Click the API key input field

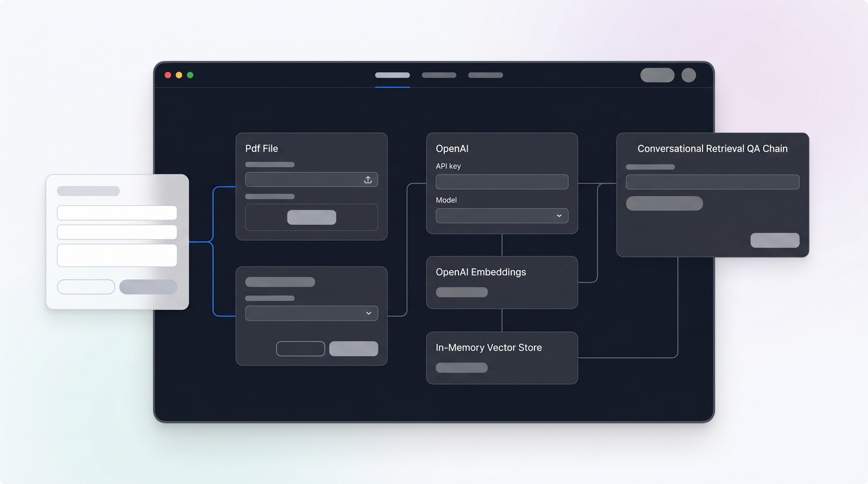tap(502, 182)
